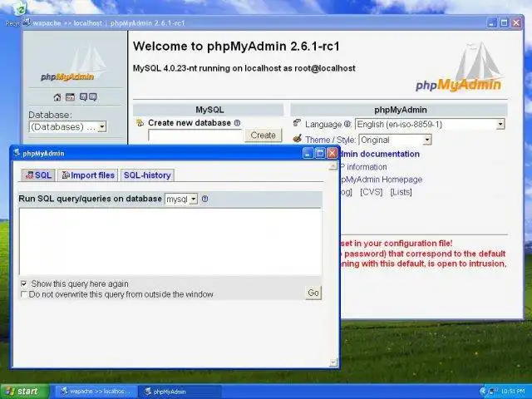Image resolution: width=532 pixels, height=399 pixels.
Task: Close the phpMyAdmin query popup window
Action: [x=332, y=153]
